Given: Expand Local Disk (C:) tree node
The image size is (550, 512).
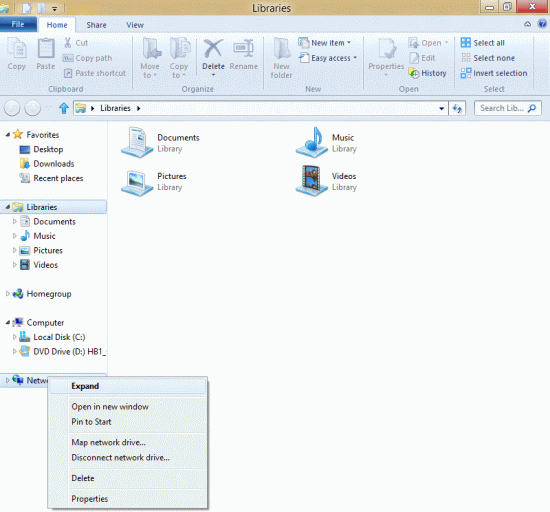Looking at the screenshot, I should pos(14,337).
